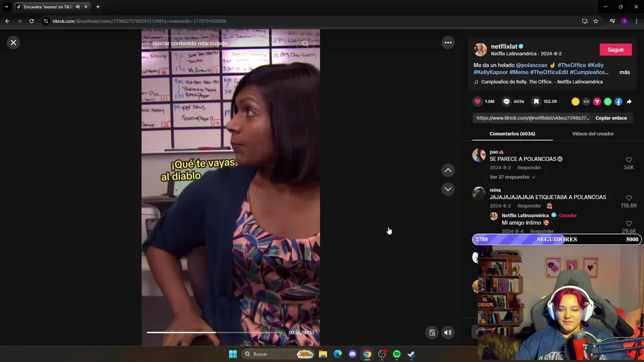Select the 'Comentarios (6036)' tab
This screenshot has height=362, width=644.
(x=512, y=134)
